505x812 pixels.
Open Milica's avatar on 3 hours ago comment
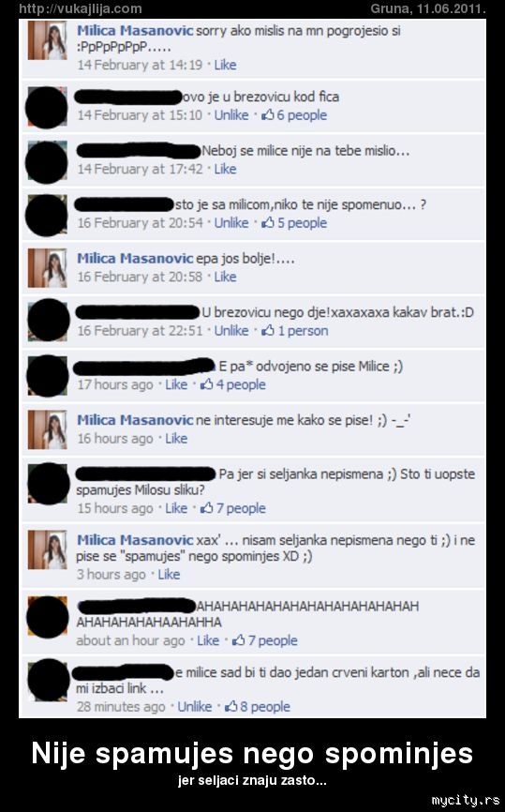tap(47, 549)
